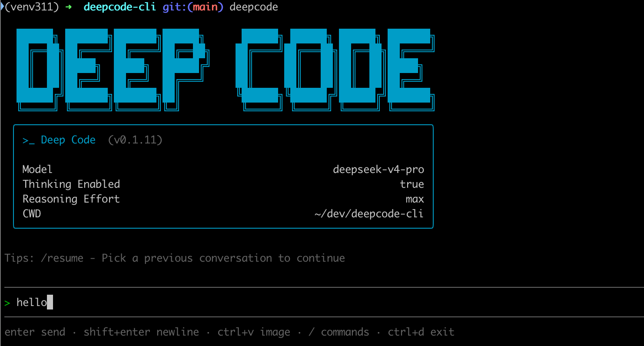Click the typed deepcode command in the prompt
This screenshot has width=644, height=346.
pos(253,7)
